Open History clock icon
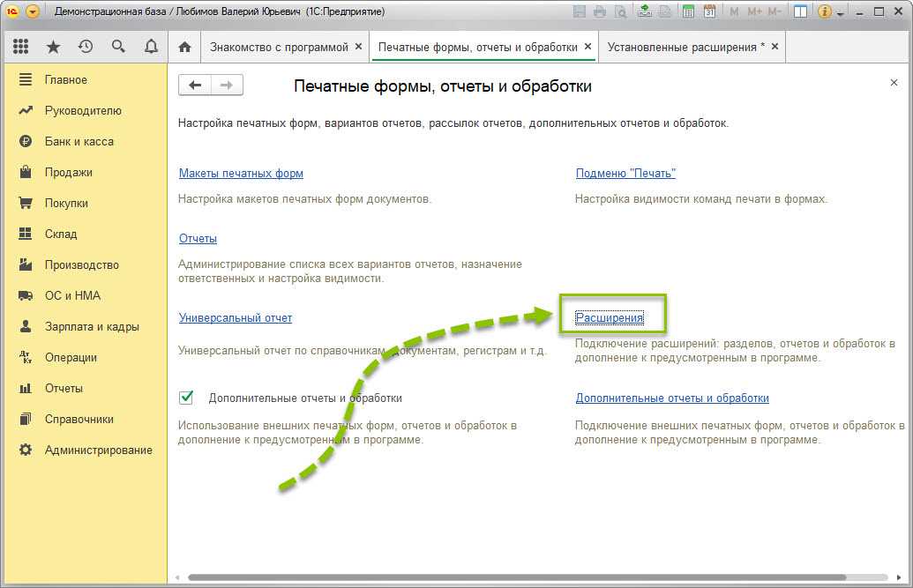The height and width of the screenshot is (588, 913). 86,47
